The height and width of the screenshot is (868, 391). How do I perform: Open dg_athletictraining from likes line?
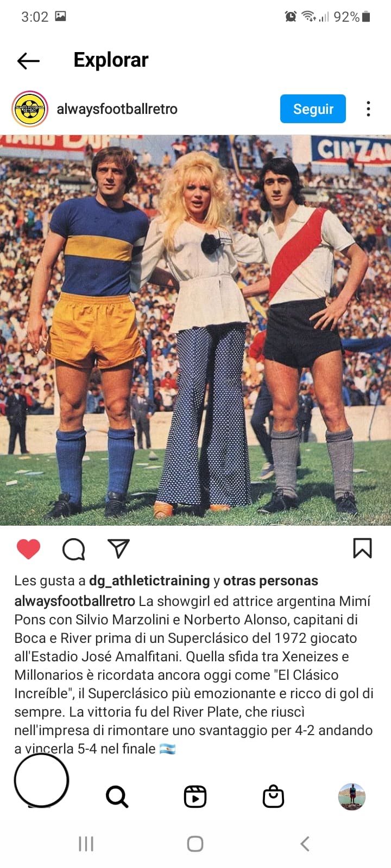[x=149, y=580]
